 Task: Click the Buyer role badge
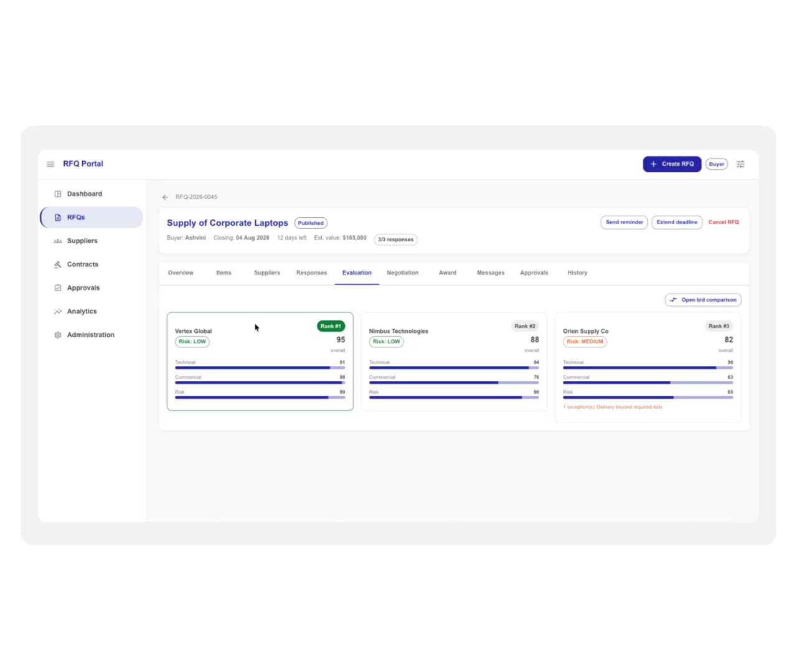[717, 164]
